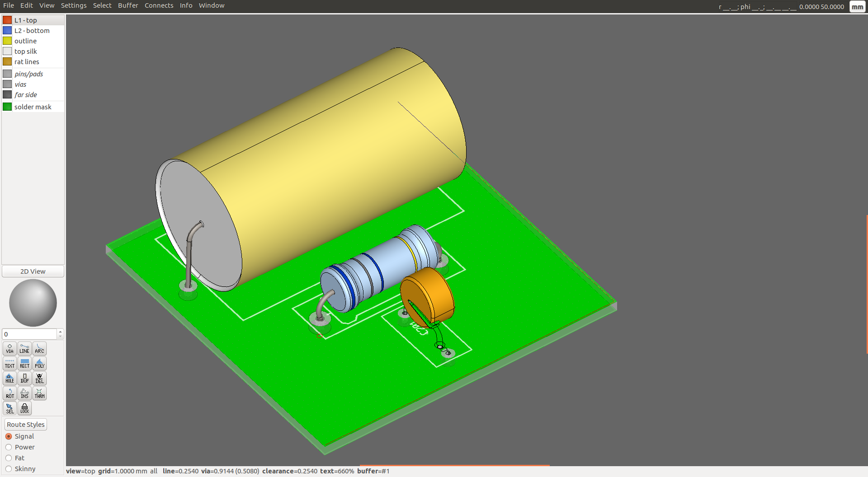The width and height of the screenshot is (868, 477).
Task: Select the outline layer name
Action: tap(25, 41)
